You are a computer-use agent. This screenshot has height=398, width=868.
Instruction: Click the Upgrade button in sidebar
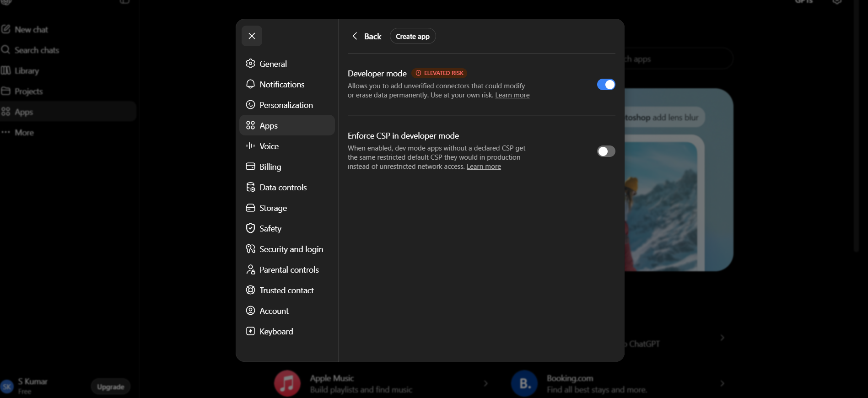111,387
